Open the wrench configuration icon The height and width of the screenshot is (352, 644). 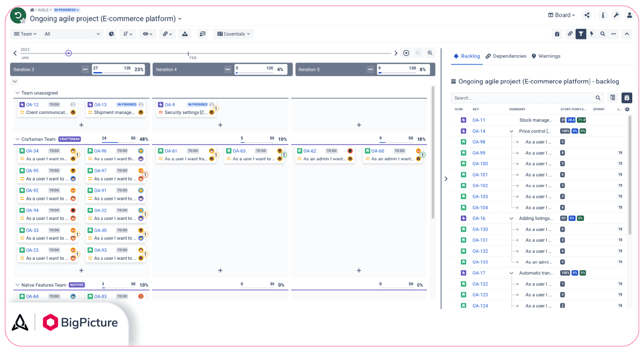coord(616,15)
